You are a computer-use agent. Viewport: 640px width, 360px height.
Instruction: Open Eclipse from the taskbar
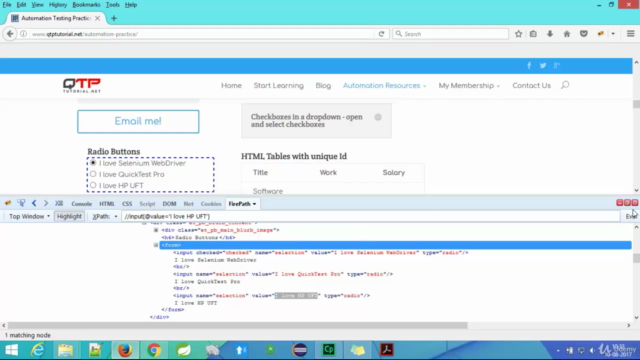point(300,350)
